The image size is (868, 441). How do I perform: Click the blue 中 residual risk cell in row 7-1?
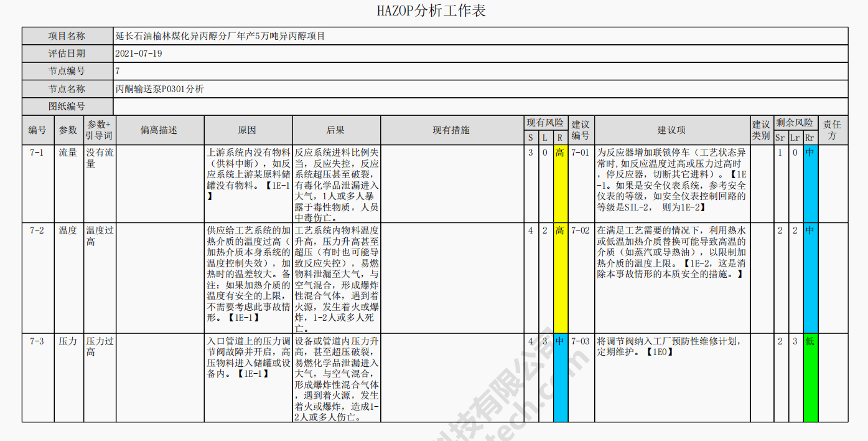[x=810, y=184]
